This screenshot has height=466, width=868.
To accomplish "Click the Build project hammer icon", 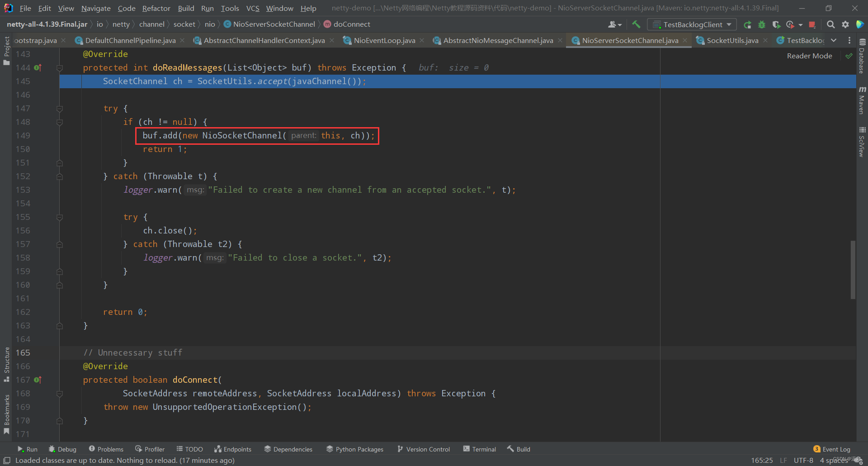I will click(636, 24).
